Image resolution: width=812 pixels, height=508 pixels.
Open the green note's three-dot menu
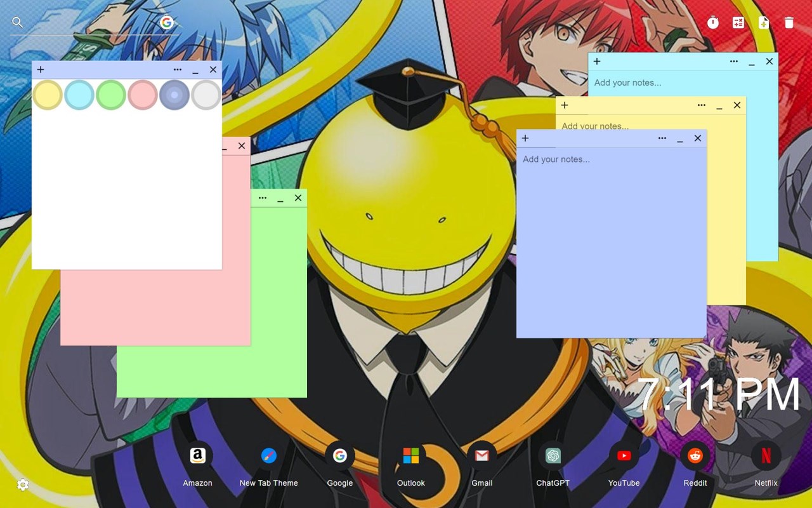click(263, 198)
